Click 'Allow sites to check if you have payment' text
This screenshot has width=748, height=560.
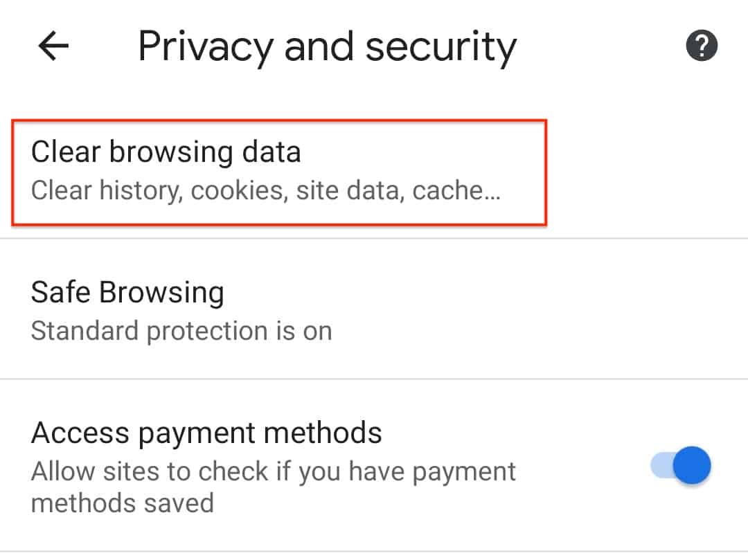coord(274,472)
